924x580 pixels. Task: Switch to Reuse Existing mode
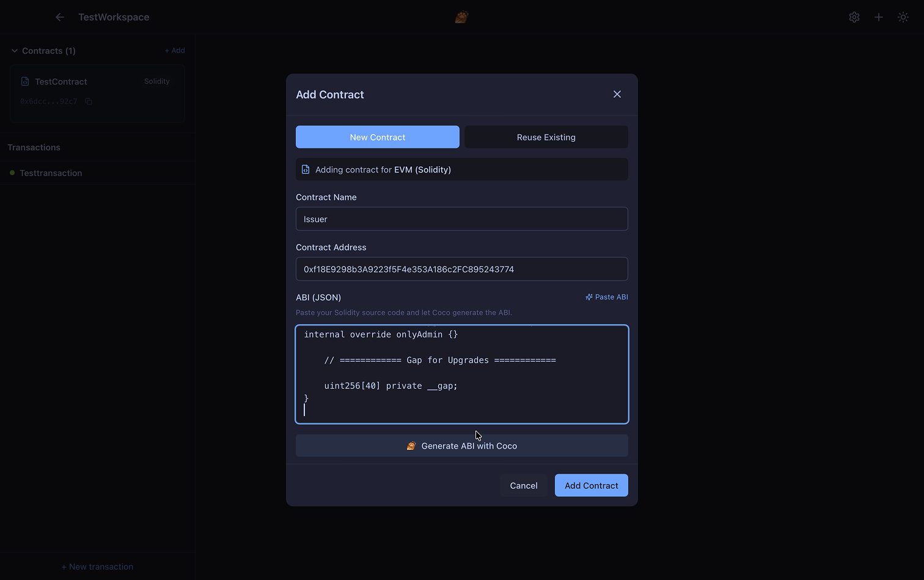coord(546,137)
